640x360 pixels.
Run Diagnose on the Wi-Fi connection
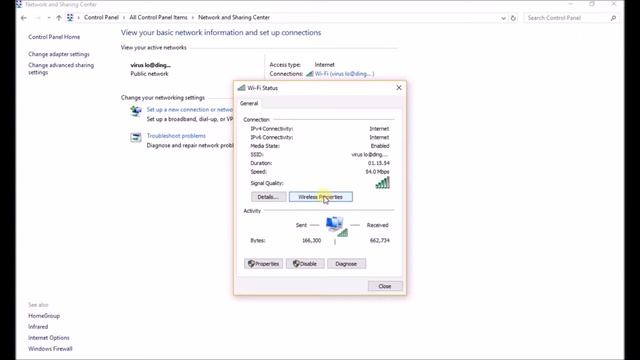pyautogui.click(x=346, y=264)
